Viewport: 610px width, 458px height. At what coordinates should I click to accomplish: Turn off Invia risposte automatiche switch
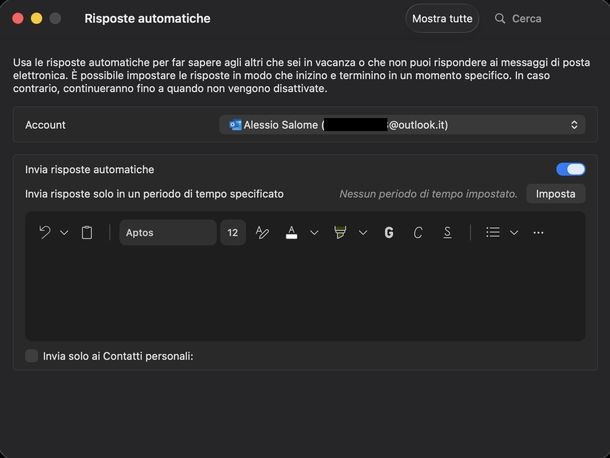(570, 169)
